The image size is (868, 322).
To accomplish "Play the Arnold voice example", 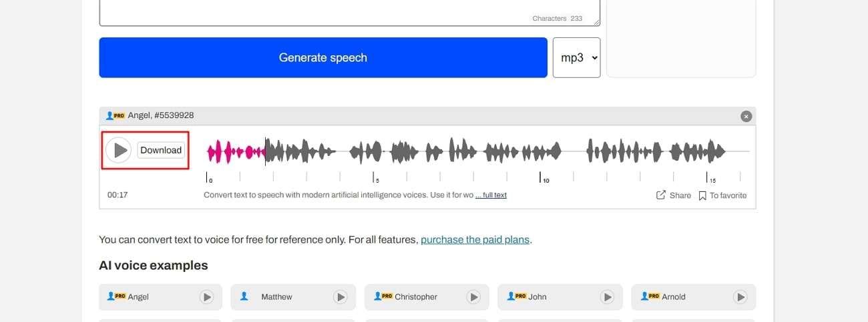I will click(740, 297).
